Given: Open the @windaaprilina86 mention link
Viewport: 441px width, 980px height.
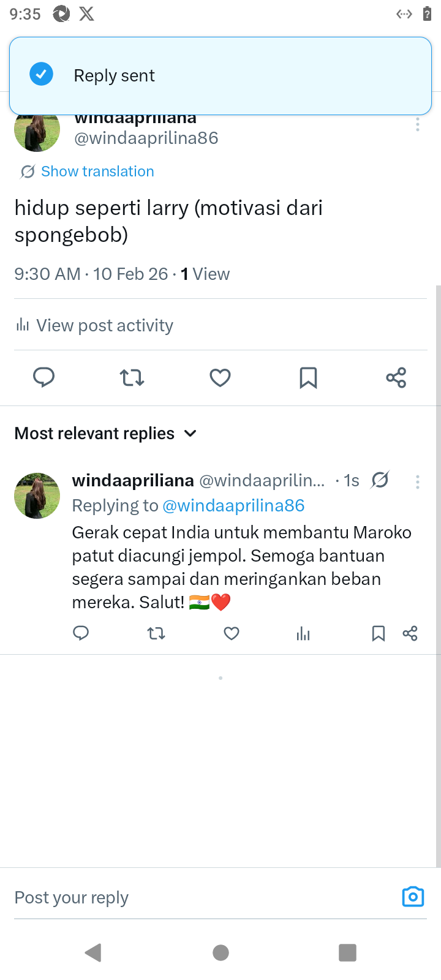Looking at the screenshot, I should 233,506.
